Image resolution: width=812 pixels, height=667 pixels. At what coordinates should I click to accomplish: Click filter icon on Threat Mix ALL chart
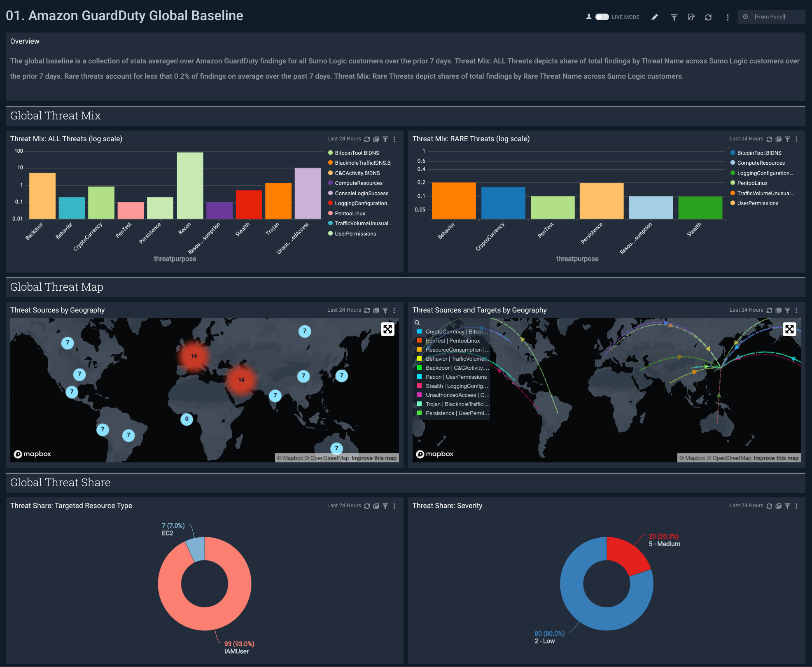point(384,139)
